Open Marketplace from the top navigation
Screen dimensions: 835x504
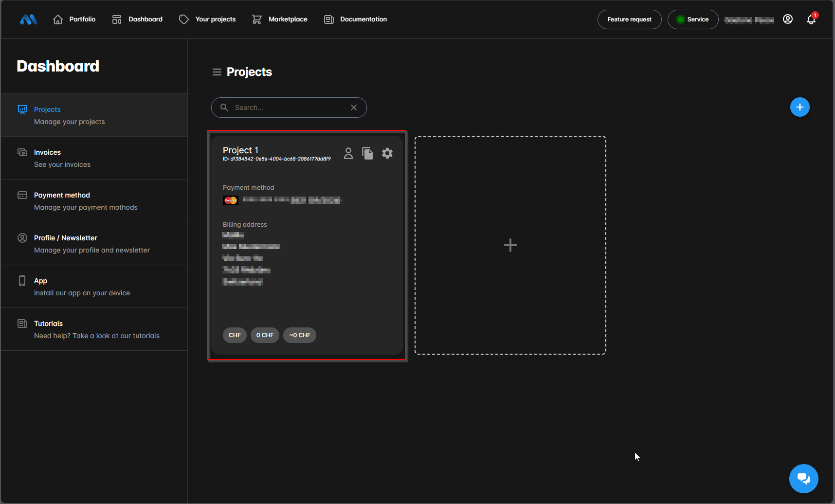(x=280, y=19)
